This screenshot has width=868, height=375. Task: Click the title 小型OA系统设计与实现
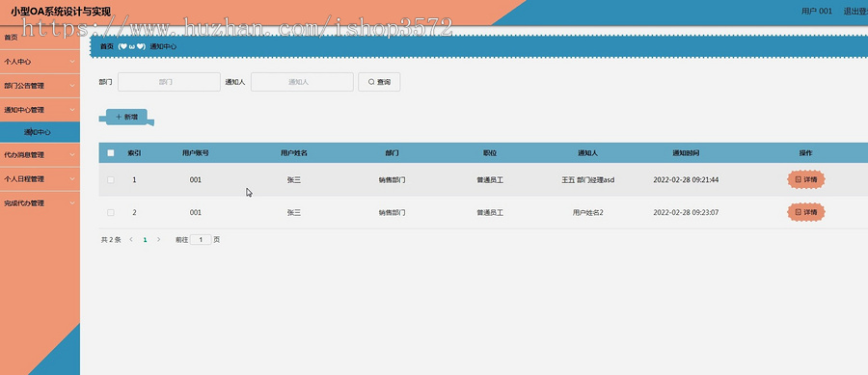click(61, 11)
